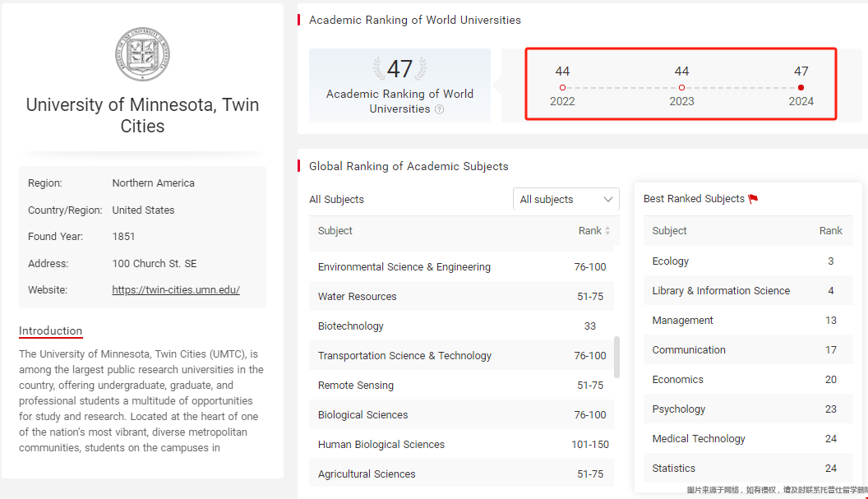The width and height of the screenshot is (868, 499).
Task: Click the help question mark icon beside Universities
Action: pyautogui.click(x=440, y=109)
